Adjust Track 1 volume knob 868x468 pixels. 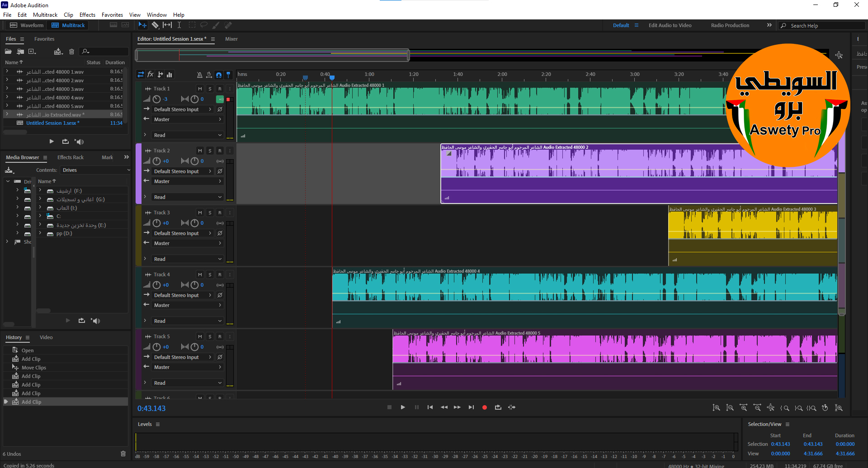[x=156, y=99]
